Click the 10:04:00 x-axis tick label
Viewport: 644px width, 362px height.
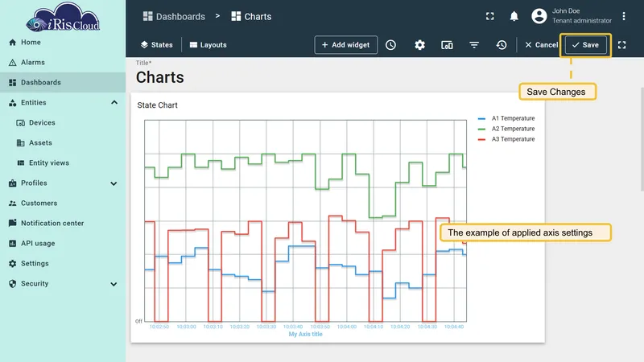[x=347, y=327]
